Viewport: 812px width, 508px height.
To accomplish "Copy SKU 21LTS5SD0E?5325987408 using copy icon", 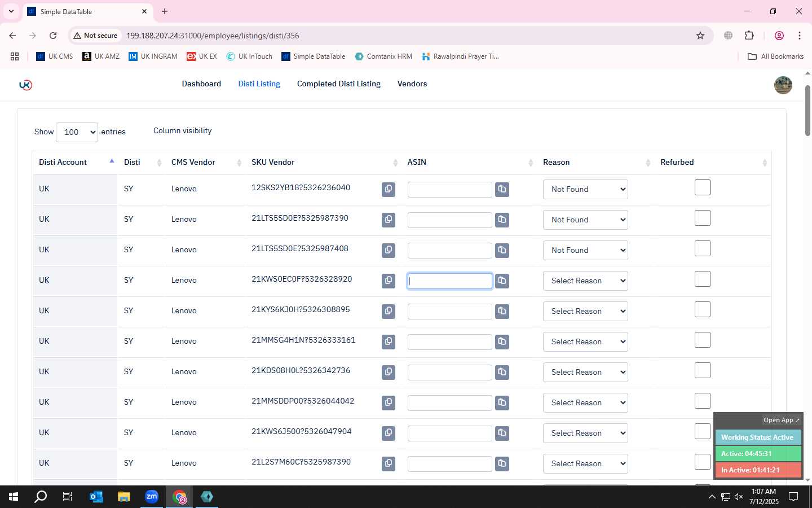I will point(389,251).
